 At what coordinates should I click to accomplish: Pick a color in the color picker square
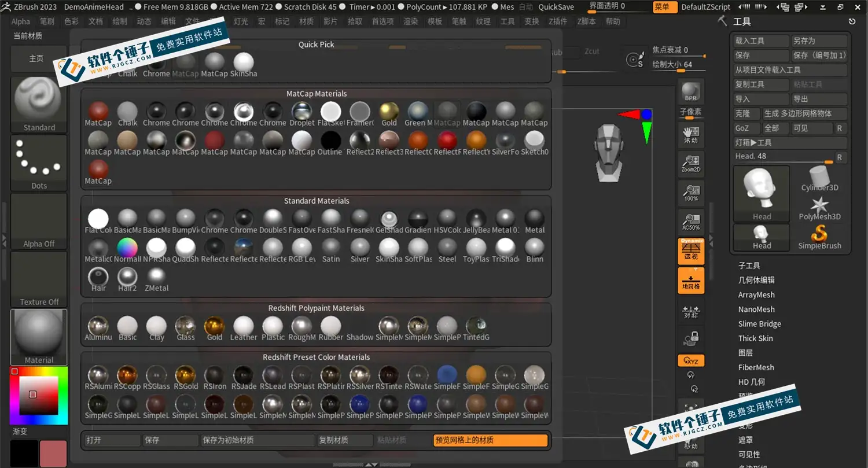(x=39, y=395)
